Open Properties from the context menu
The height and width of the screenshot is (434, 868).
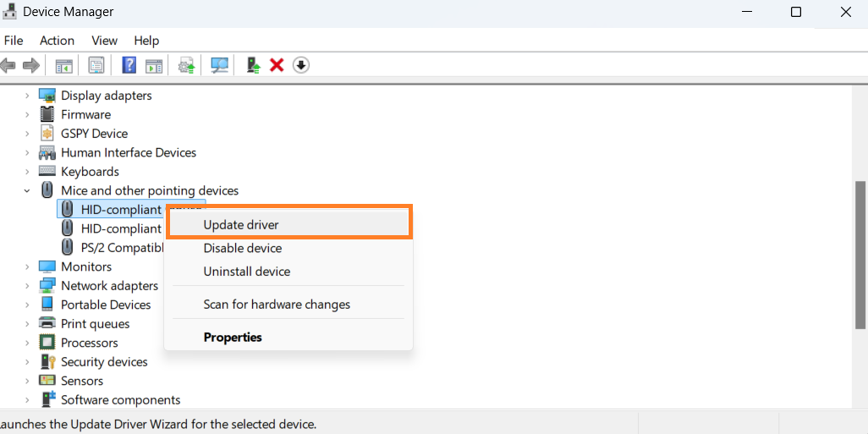point(288,337)
